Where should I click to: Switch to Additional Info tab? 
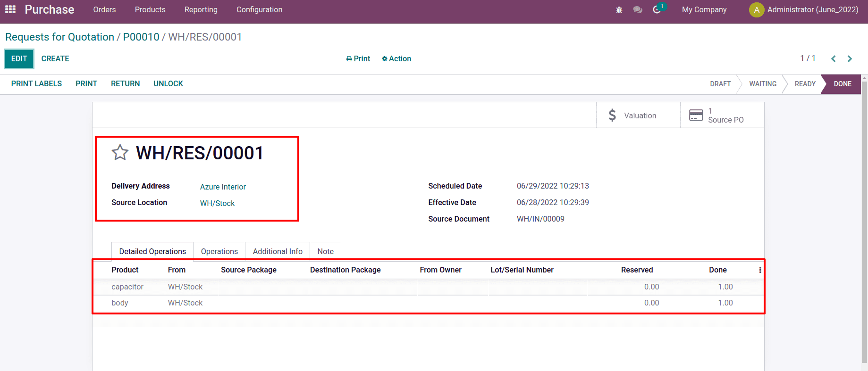[x=278, y=251]
